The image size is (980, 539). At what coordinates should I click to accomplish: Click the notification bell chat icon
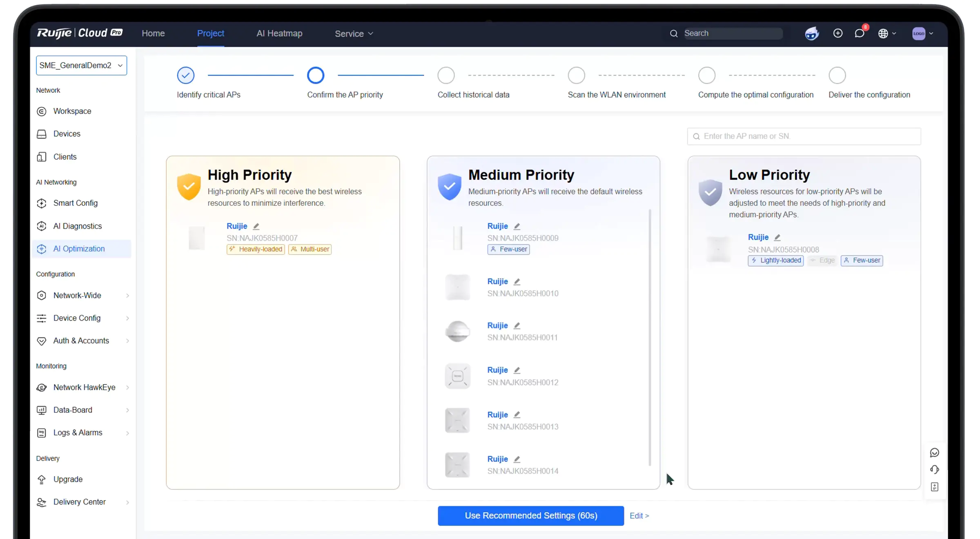(859, 33)
